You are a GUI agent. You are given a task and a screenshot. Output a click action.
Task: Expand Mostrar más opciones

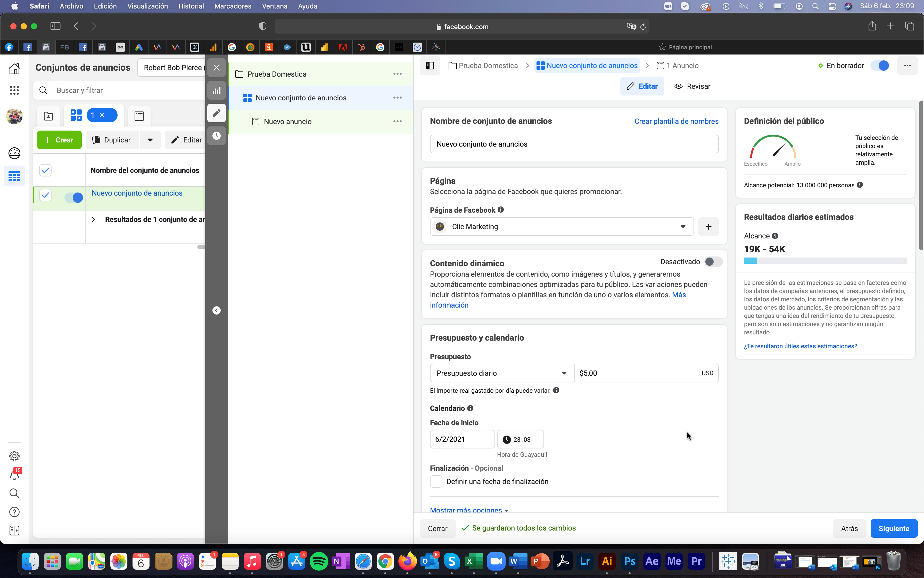469,510
